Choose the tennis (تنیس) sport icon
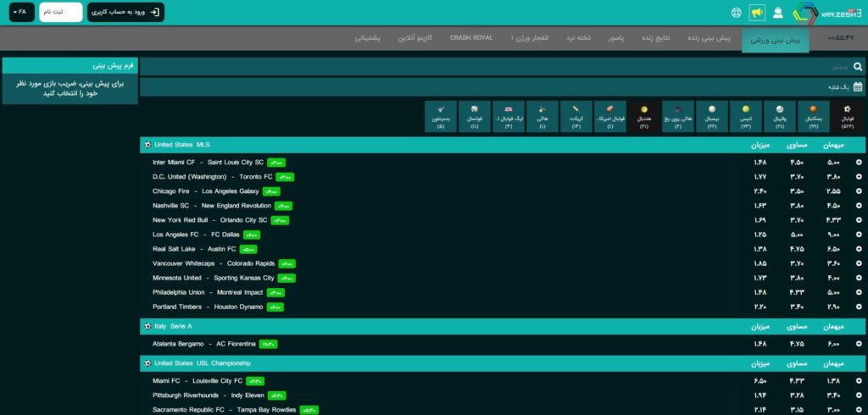Viewport: 868px width, 415px height. [746, 114]
